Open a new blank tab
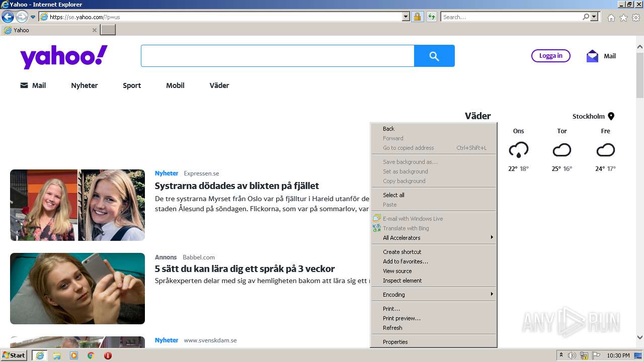The width and height of the screenshot is (644, 362). 108,30
